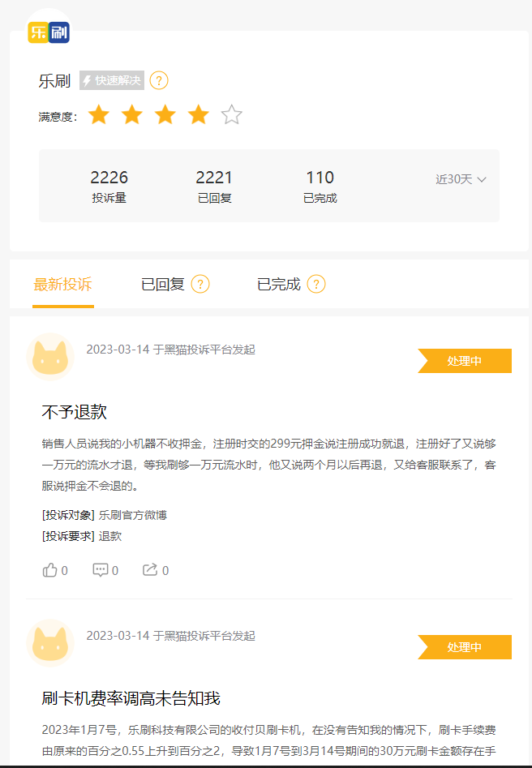This screenshot has width=532, height=768.
Task: Open the 刷卡机费率调高未告知我 complaint title
Action: coord(131,698)
